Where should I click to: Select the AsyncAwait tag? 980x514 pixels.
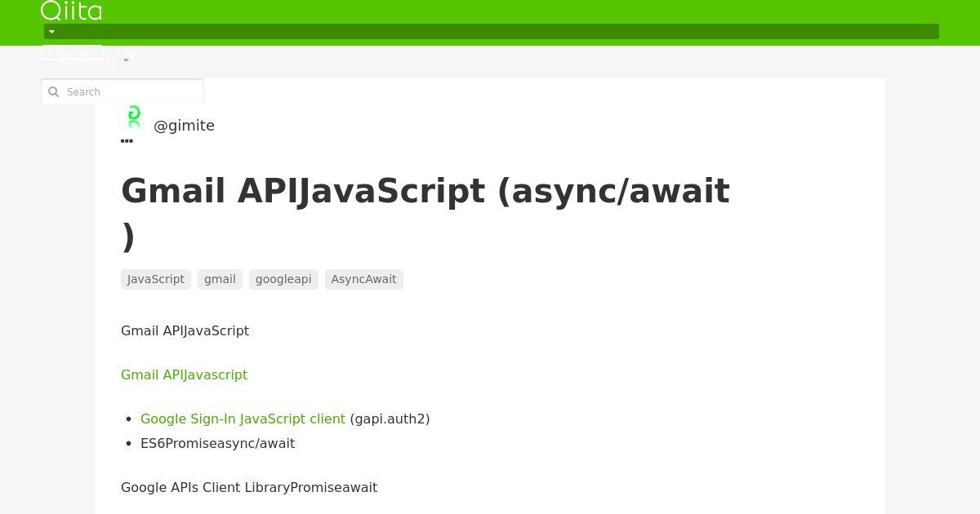coord(363,279)
